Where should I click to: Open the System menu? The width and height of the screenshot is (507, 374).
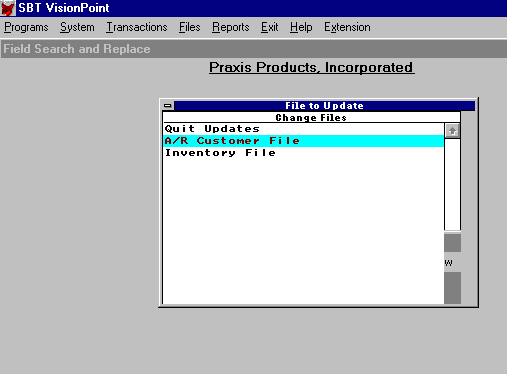click(77, 27)
